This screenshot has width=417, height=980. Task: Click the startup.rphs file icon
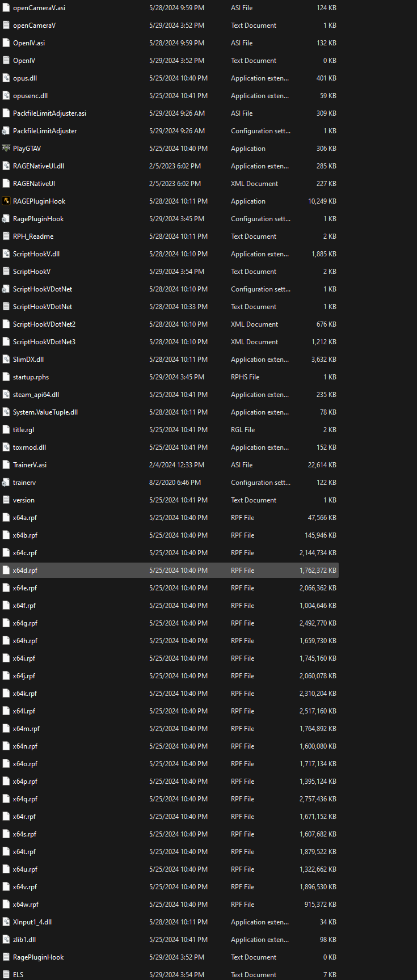point(6,377)
